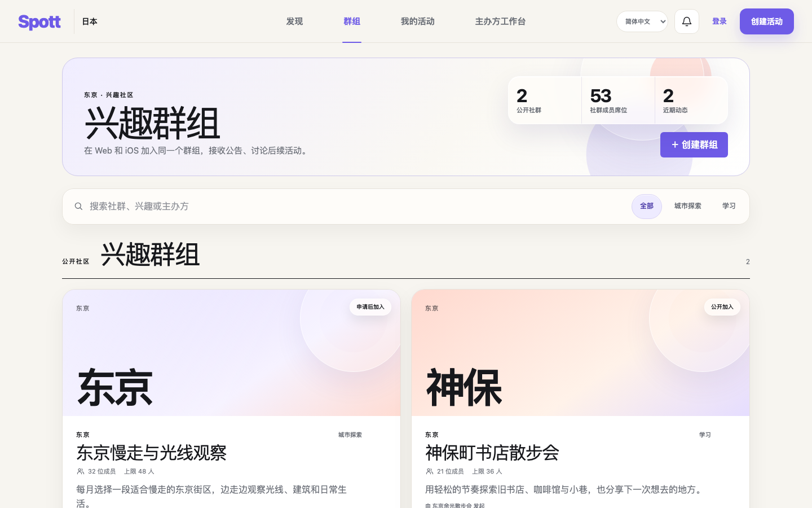
Task: Click the 登录 link
Action: click(720, 21)
